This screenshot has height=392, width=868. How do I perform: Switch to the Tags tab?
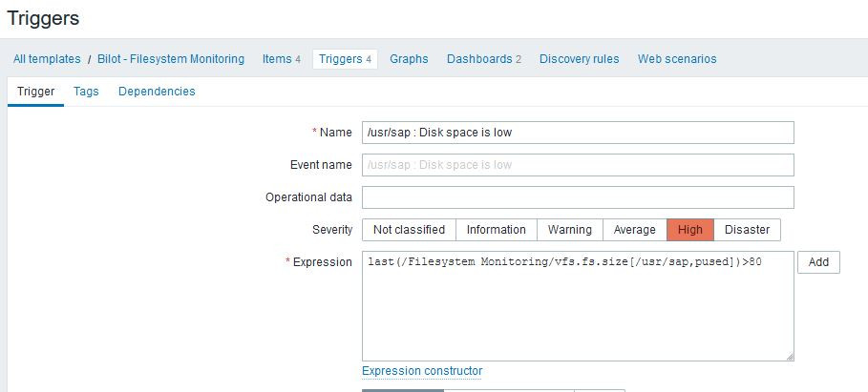tap(86, 92)
